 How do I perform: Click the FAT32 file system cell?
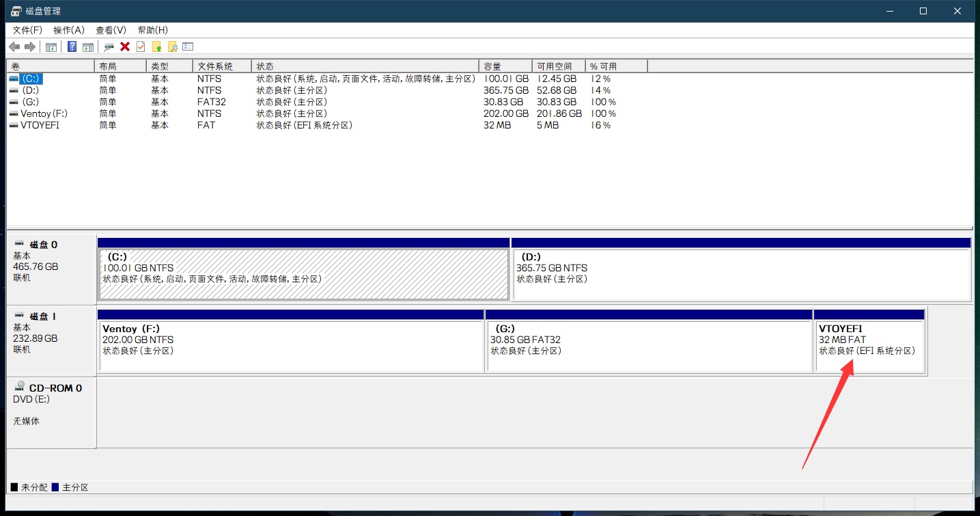coord(212,102)
